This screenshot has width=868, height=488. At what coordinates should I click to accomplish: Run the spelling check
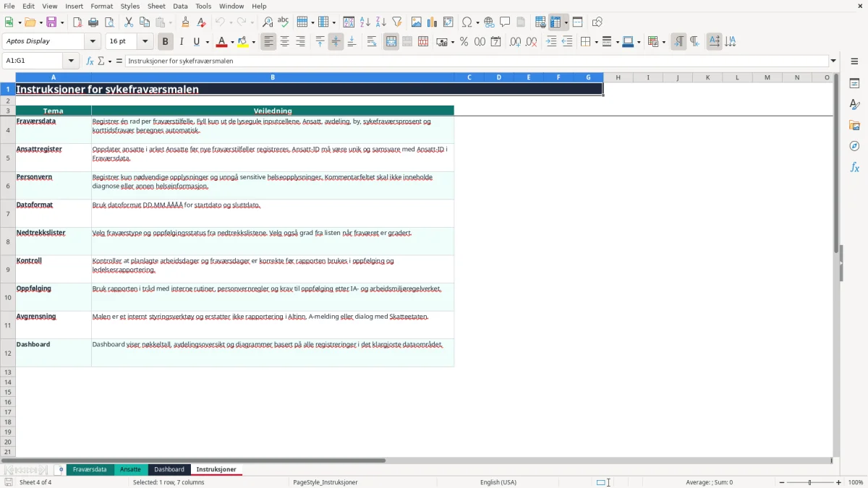(x=284, y=22)
